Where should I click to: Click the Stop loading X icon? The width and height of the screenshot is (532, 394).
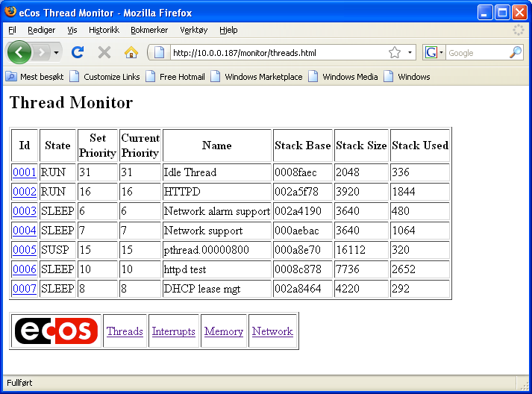(x=104, y=52)
